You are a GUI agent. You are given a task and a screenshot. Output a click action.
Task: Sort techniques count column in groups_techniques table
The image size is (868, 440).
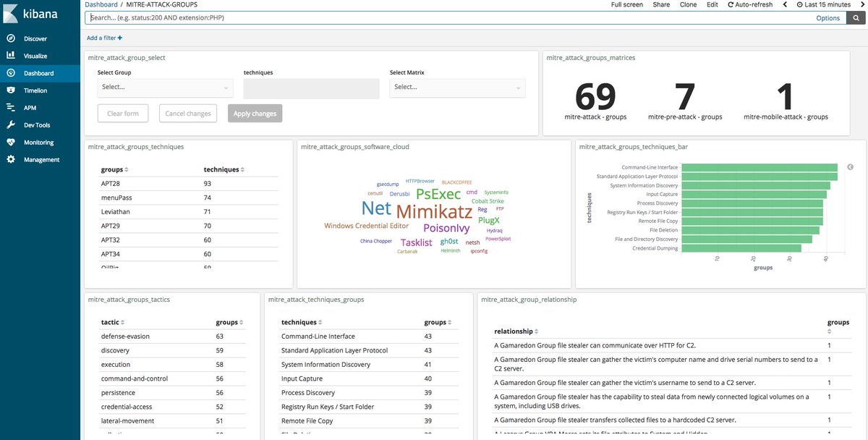(x=242, y=170)
